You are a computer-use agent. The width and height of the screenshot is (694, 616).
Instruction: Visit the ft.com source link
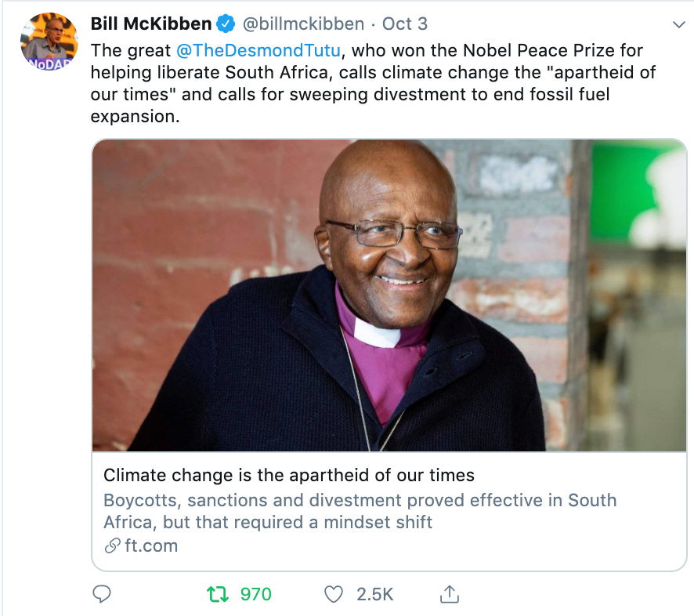[151, 545]
